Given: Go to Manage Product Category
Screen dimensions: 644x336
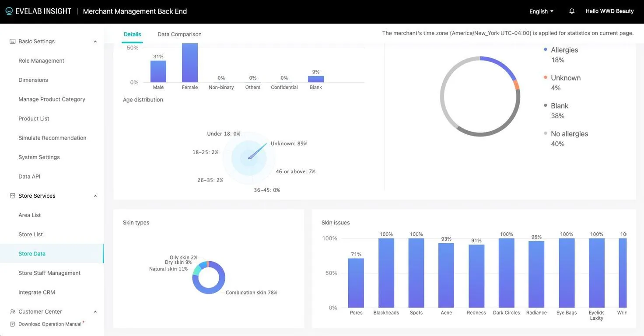Looking at the screenshot, I should pos(52,99).
